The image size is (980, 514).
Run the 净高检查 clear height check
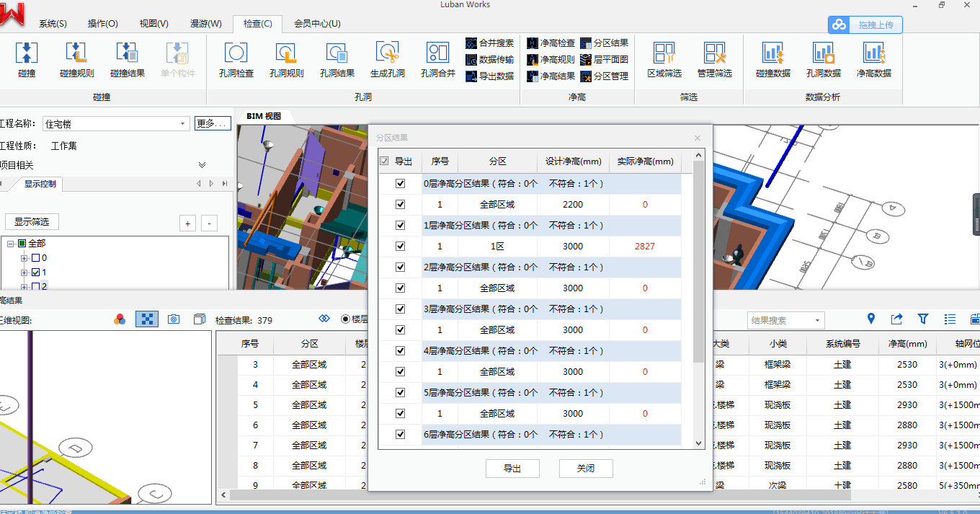click(551, 43)
